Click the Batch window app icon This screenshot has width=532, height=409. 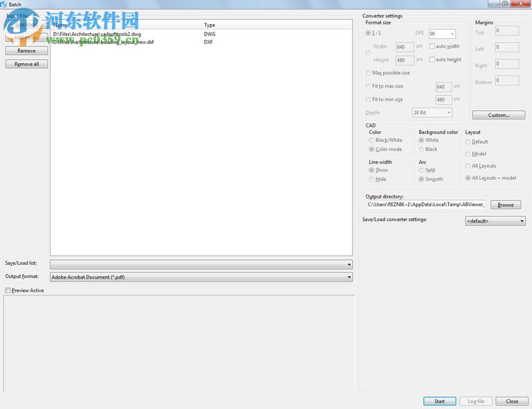(3, 4)
